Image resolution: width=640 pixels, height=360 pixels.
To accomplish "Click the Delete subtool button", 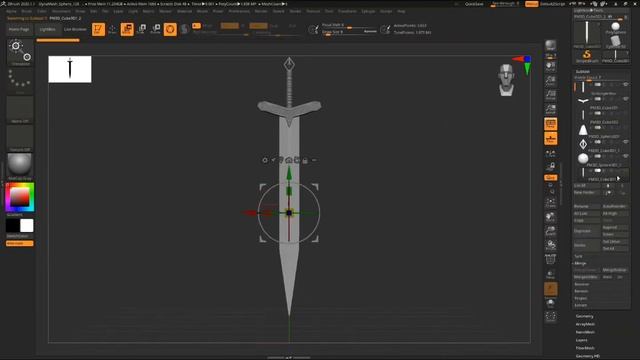I will 587,245.
